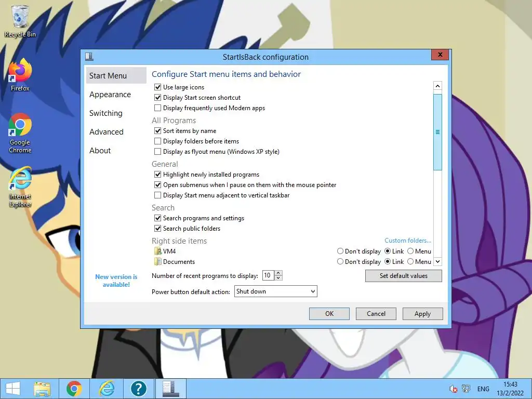Enable Display frequently used Modern apps
Image resolution: width=532 pixels, height=399 pixels.
[157, 108]
